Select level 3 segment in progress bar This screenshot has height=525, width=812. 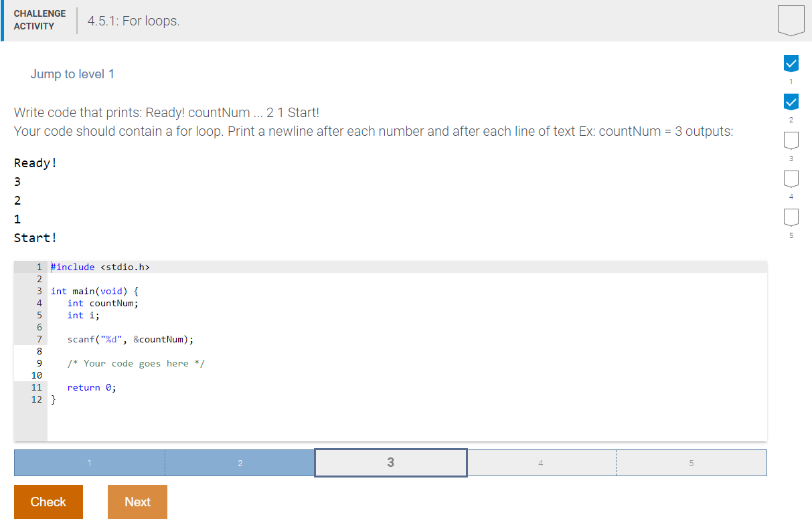[390, 462]
